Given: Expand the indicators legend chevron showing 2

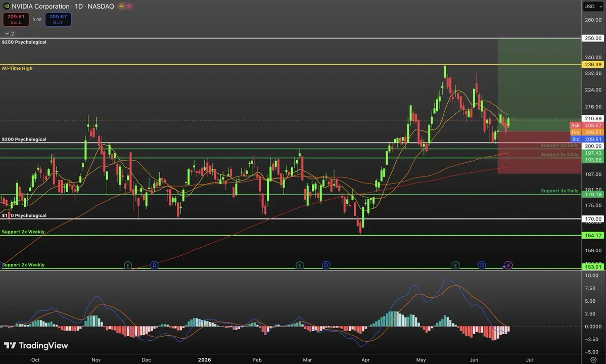Looking at the screenshot, I should click(10, 33).
